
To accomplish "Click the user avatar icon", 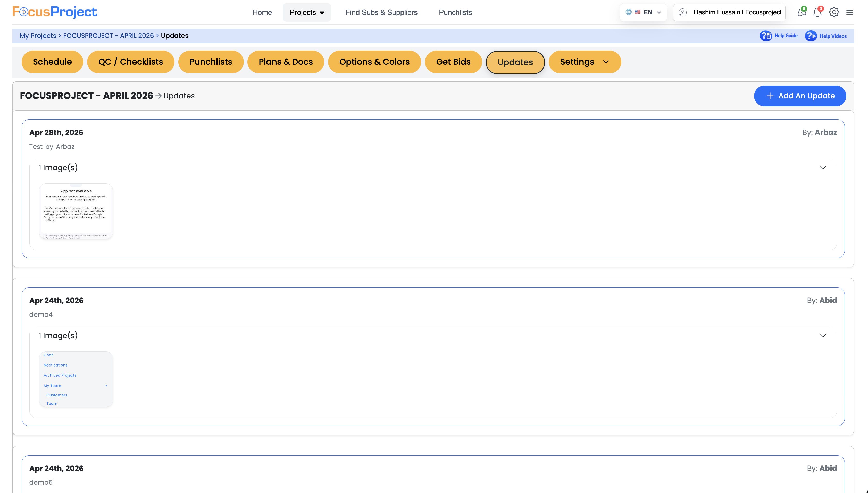I will [x=683, y=13].
